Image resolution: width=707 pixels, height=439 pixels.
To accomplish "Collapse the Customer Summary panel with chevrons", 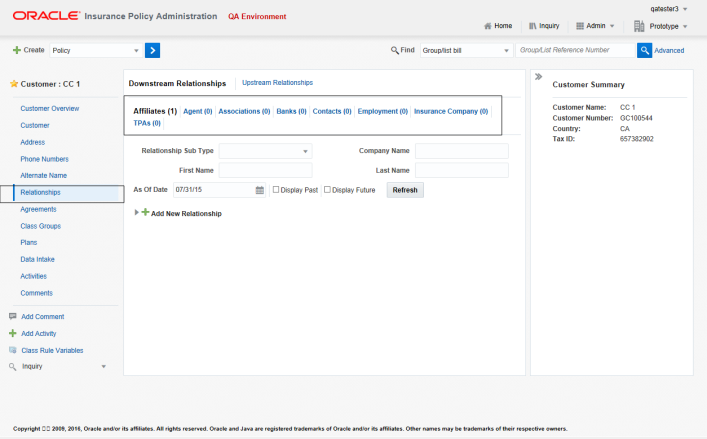I will (x=538, y=77).
